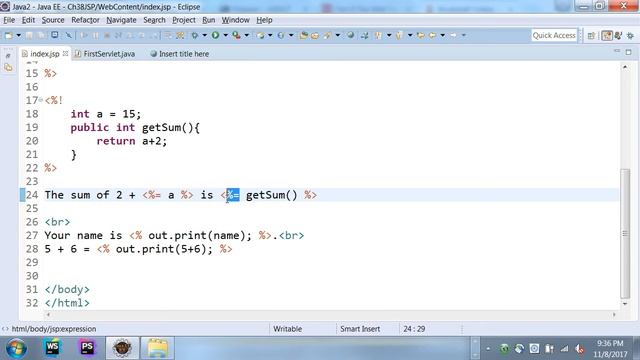Image resolution: width=640 pixels, height=360 pixels.
Task: Open the web browser globe icon
Action: tap(351, 36)
